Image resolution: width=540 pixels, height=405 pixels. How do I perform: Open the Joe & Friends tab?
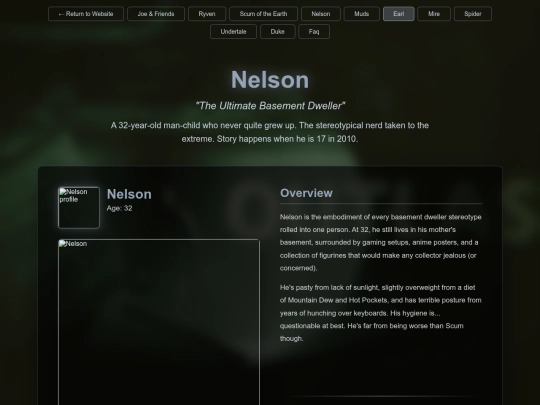156,14
